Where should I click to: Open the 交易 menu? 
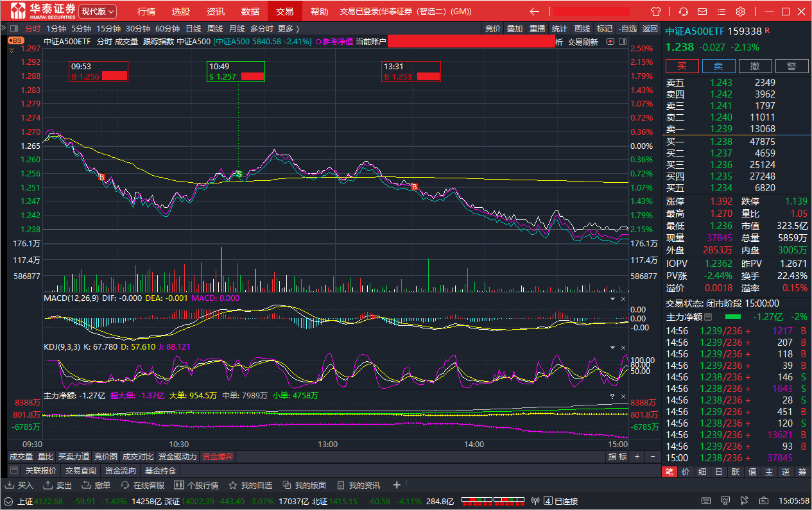click(x=284, y=12)
